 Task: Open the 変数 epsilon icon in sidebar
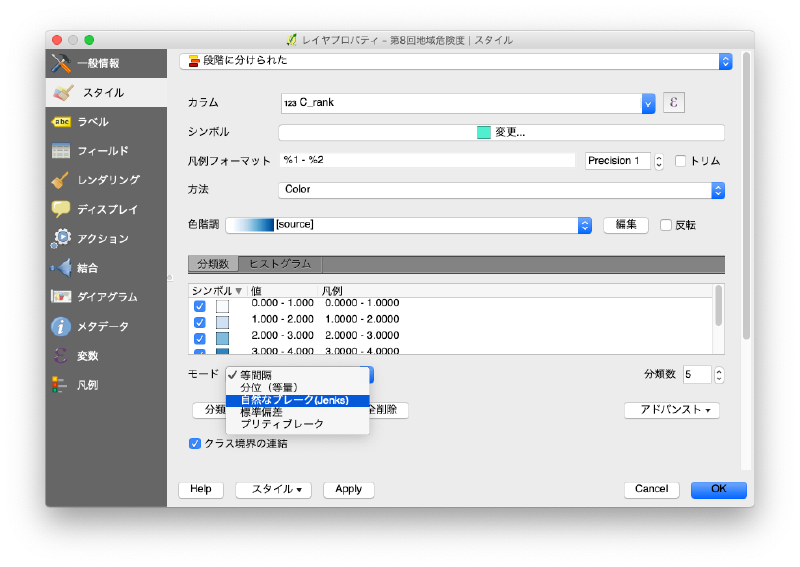[x=60, y=355]
